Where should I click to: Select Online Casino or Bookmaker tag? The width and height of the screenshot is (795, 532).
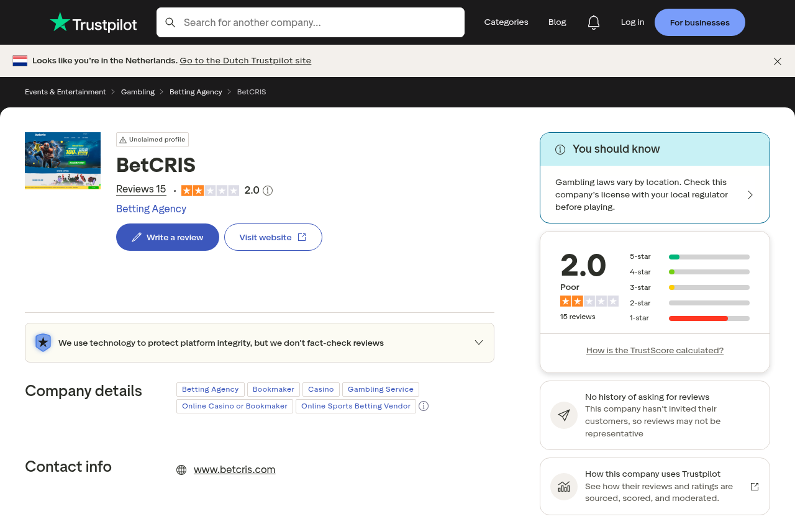coord(235,406)
